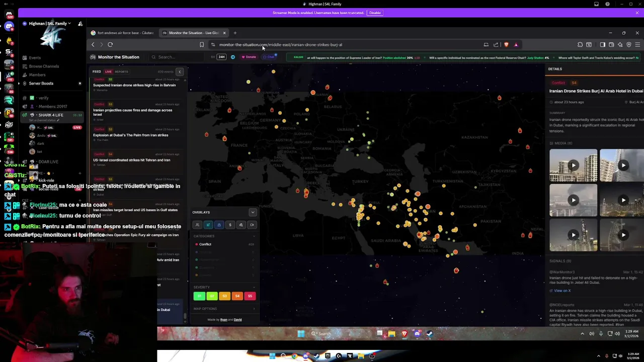Viewport: 644px width, 362px height.
Task: Collapse the Overlays panel chevron
Action: pyautogui.click(x=253, y=212)
